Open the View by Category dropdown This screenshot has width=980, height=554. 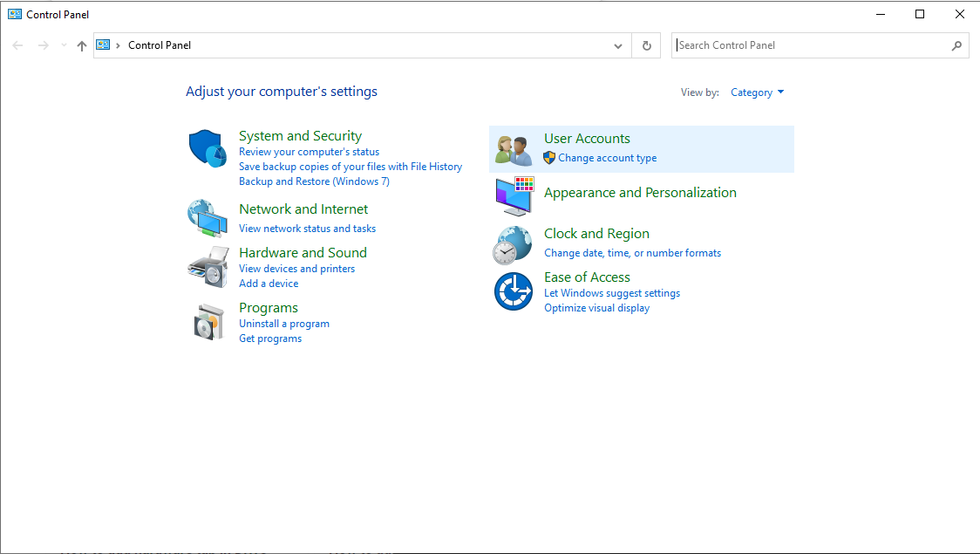(757, 92)
